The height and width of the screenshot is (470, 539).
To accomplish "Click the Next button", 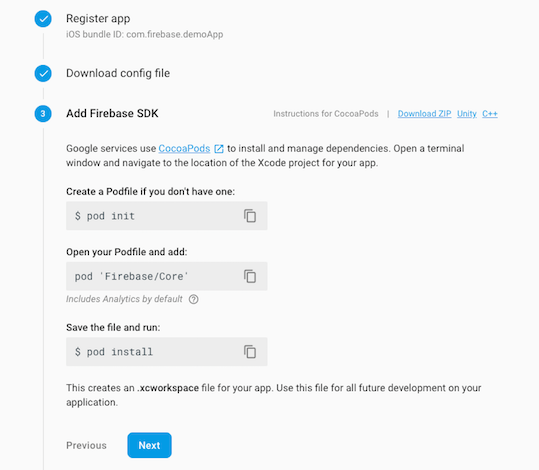I will [149, 445].
